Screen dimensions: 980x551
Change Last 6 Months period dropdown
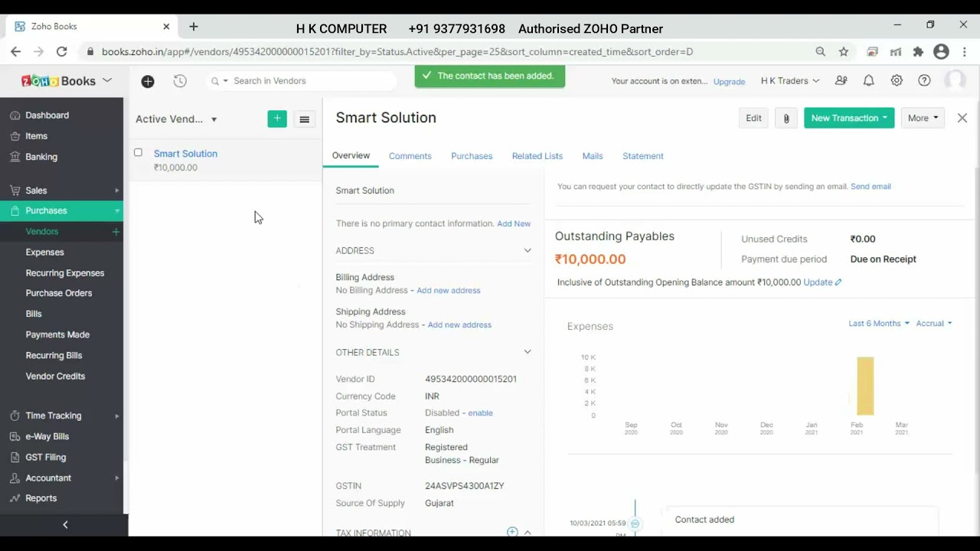pos(879,324)
